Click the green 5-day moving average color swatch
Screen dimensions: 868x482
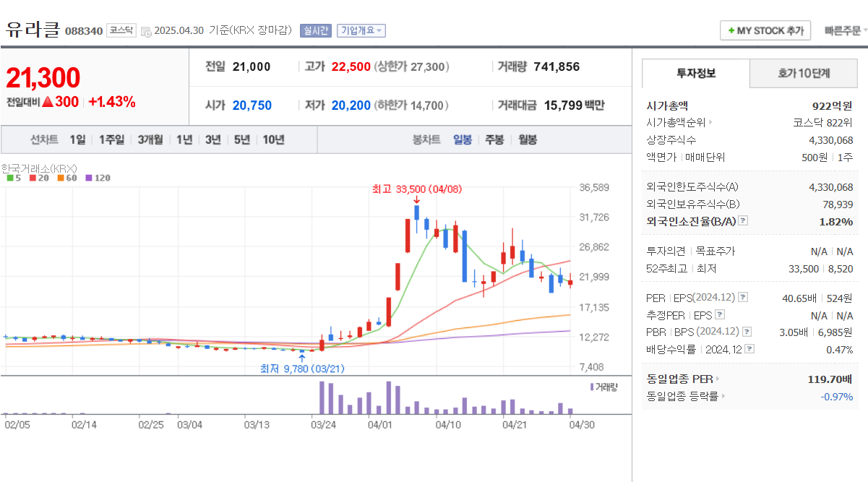tap(9, 176)
